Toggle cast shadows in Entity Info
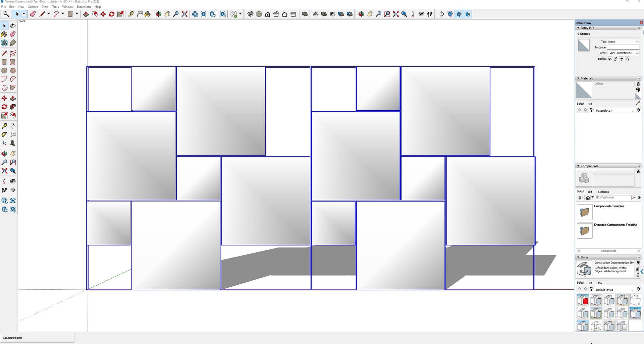The image size is (644, 344). click(x=622, y=59)
